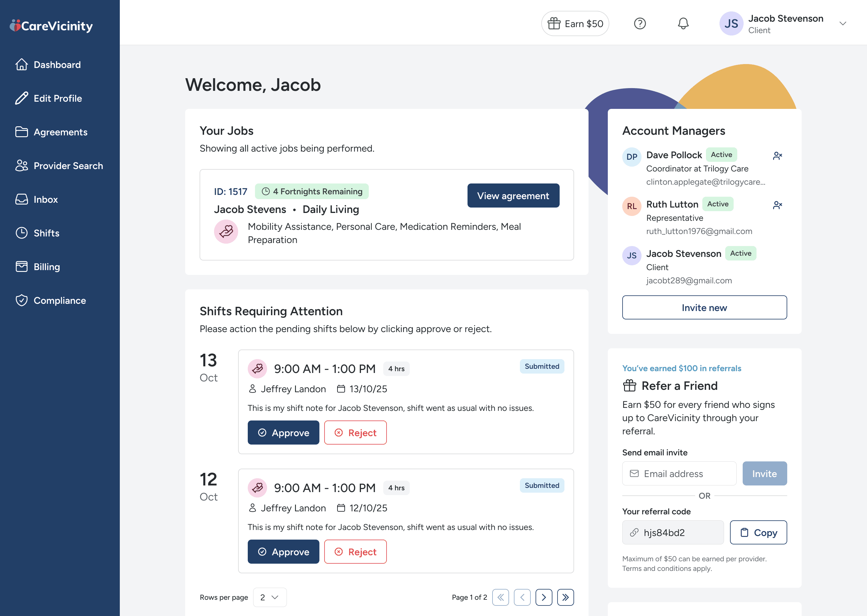Remove Ruth Lutton as account manager
Screen dimensions: 867x616
[x=777, y=205]
